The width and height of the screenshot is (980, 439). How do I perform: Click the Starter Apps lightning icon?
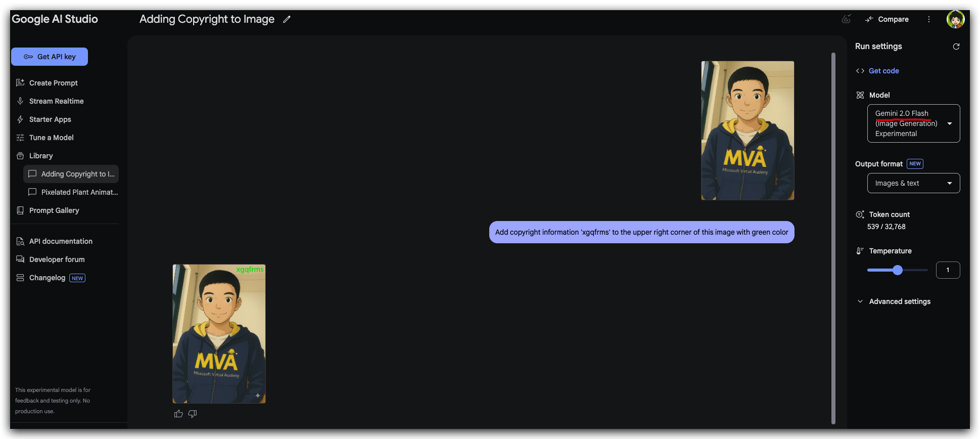pyautogui.click(x=20, y=119)
